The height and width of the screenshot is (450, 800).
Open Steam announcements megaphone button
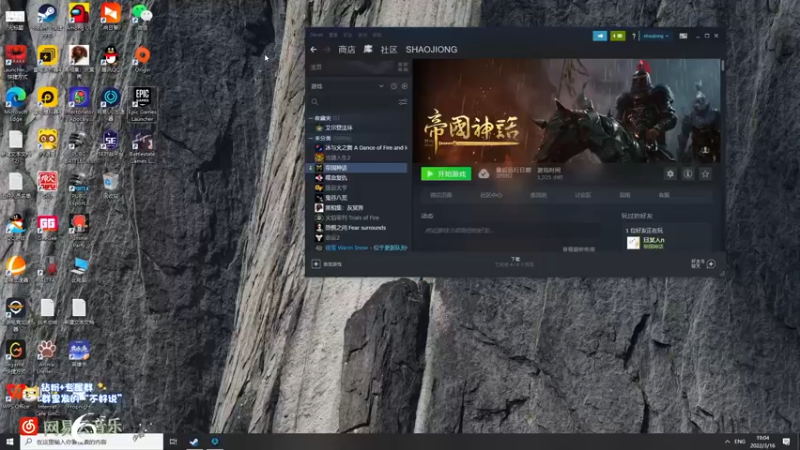[x=599, y=36]
